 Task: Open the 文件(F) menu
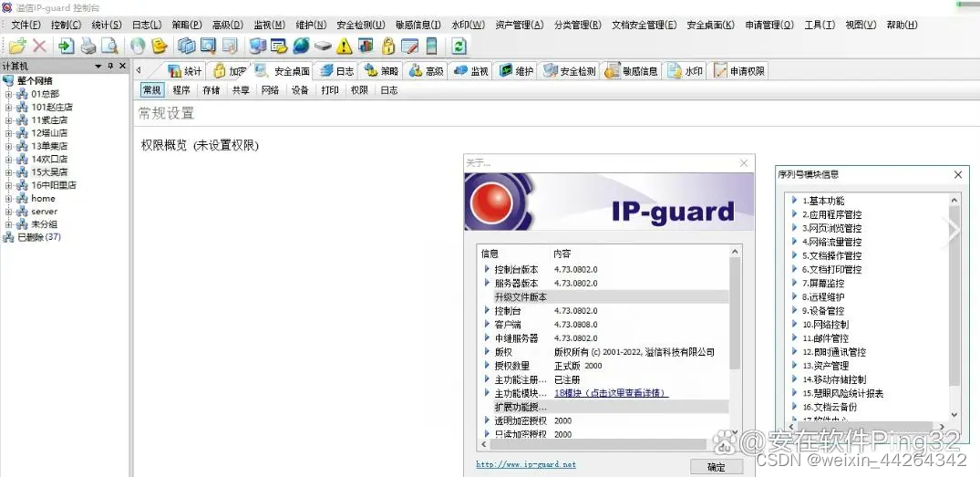pyautogui.click(x=26, y=25)
